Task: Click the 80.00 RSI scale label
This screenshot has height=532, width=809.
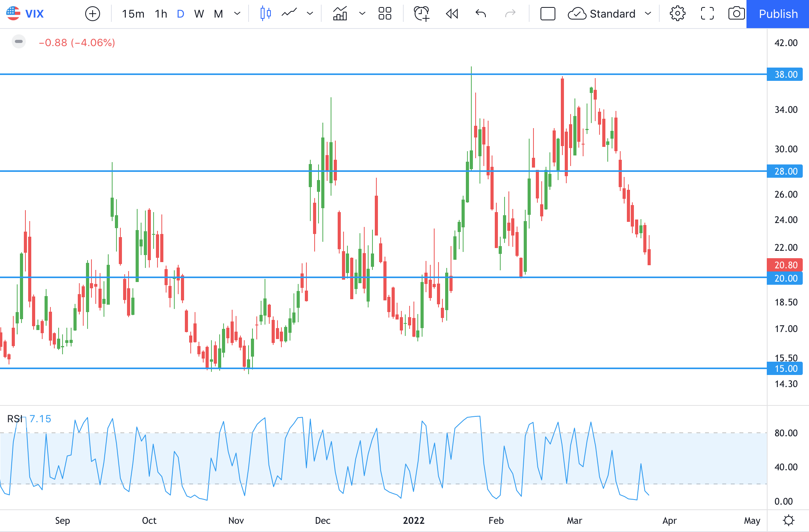Action: [x=786, y=433]
